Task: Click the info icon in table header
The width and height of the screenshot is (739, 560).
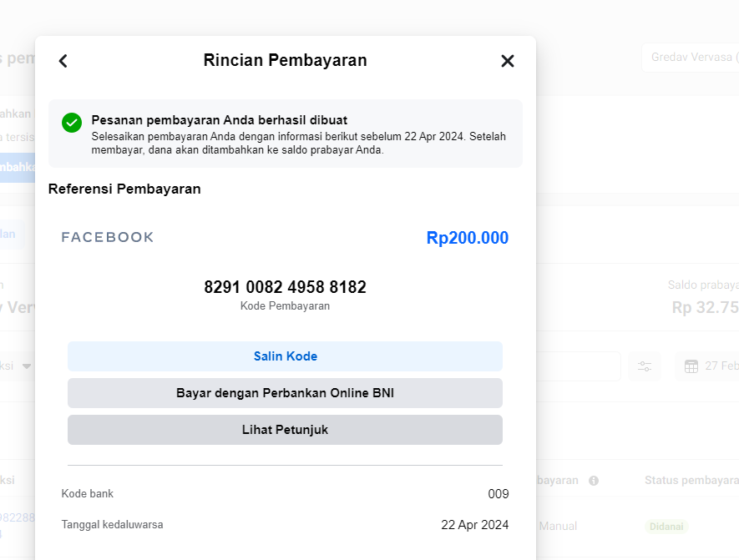Action: pos(594,481)
